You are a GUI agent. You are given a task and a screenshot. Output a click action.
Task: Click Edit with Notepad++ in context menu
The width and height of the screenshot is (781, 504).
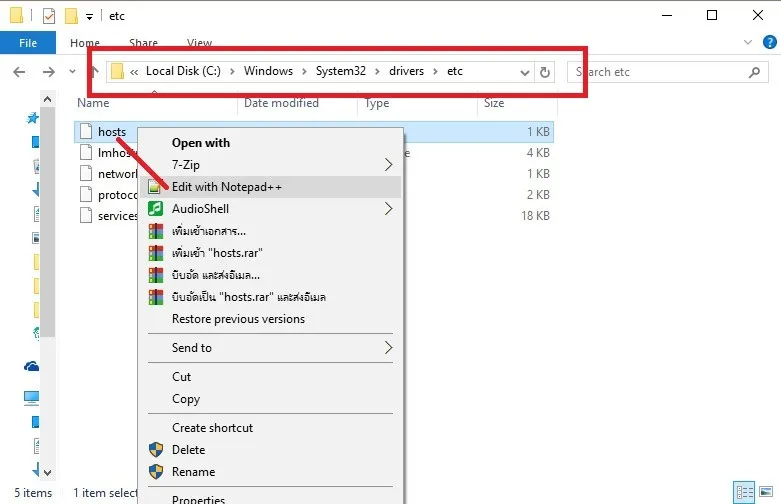(270, 187)
